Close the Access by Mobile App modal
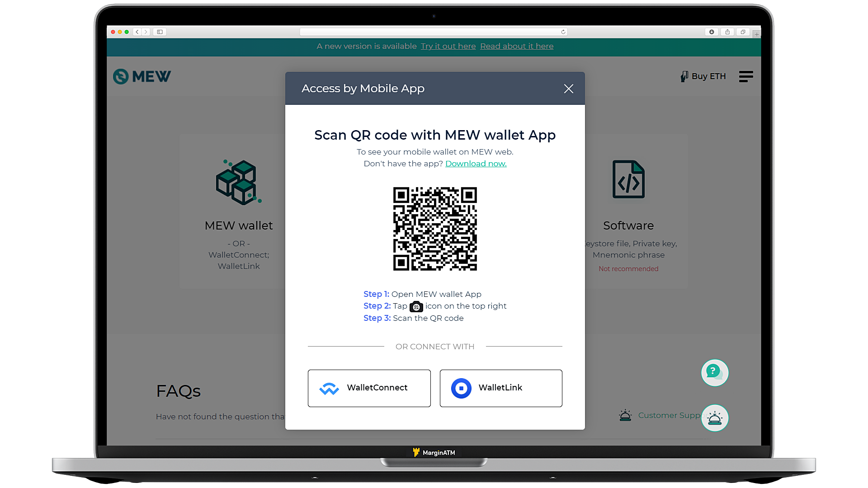Viewport: 868px width, 488px height. 568,88
